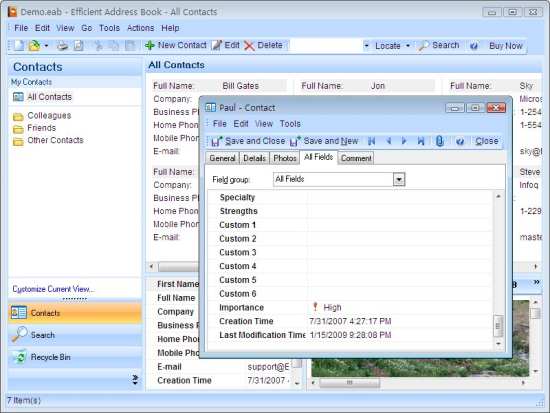The width and height of the screenshot is (550, 413).
Task: Open the File menu in main window
Action: click(x=21, y=28)
